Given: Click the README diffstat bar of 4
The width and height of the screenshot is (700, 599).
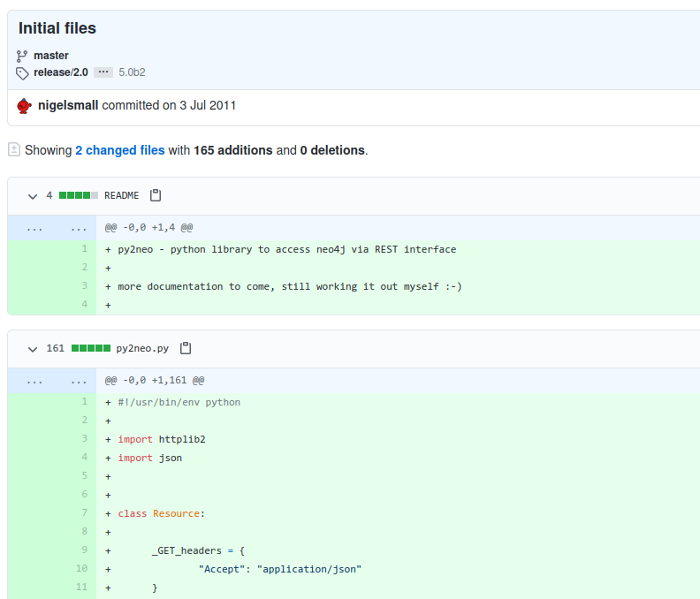Looking at the screenshot, I should click(x=79, y=195).
